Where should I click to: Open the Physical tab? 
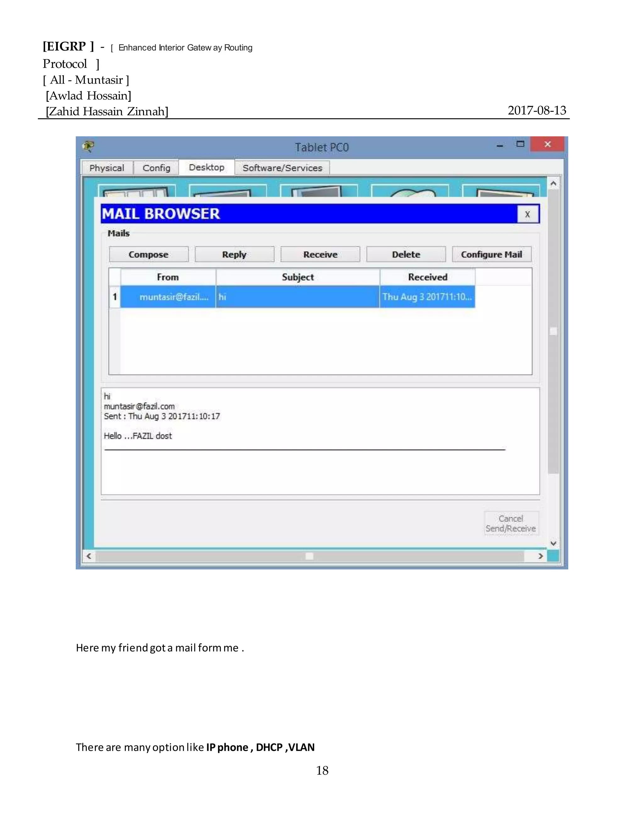coord(107,168)
